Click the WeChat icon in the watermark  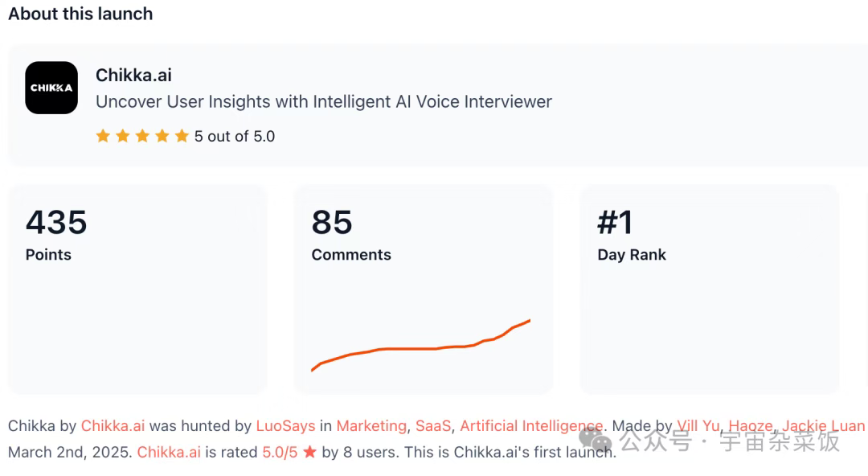595,440
